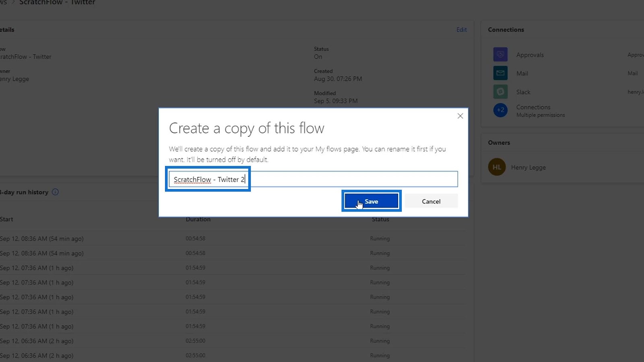Click the Mail connection icon
644x362 pixels.
[500, 73]
